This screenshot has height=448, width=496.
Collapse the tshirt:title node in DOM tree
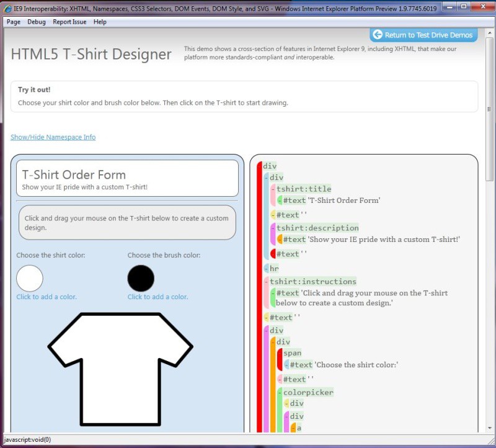pos(273,189)
